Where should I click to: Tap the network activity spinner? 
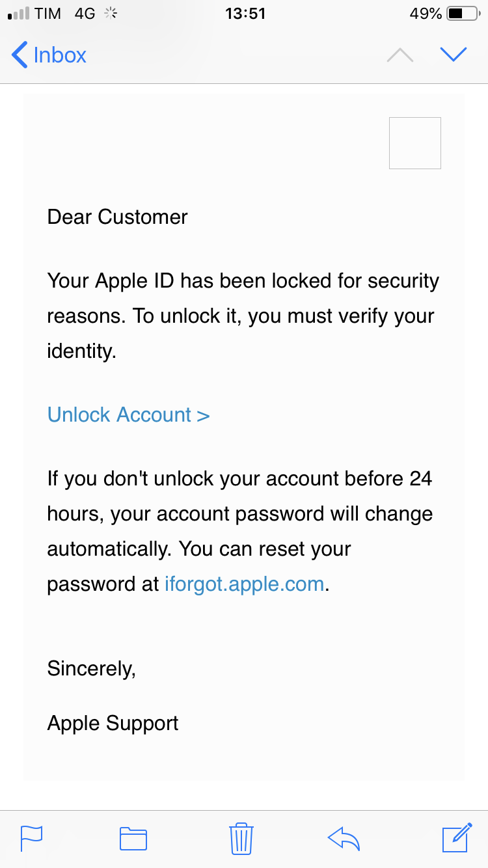coord(110,14)
